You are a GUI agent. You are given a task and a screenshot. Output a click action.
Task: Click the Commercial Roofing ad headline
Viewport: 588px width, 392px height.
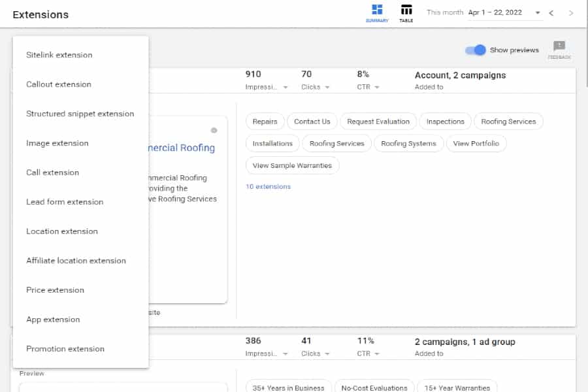[x=182, y=148]
